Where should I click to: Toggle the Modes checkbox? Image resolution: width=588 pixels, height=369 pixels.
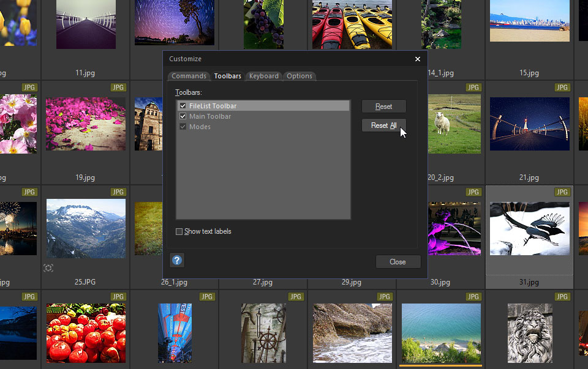click(183, 127)
